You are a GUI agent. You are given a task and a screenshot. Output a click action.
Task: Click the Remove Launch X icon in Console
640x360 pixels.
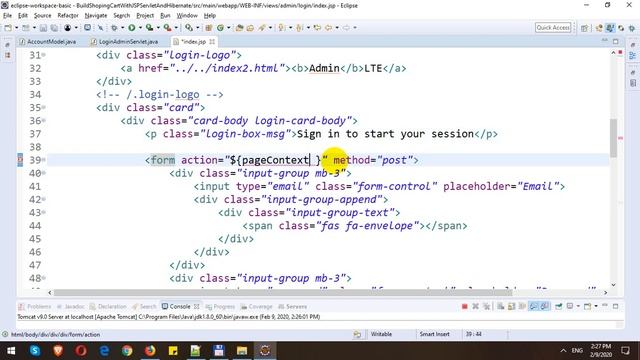click(x=475, y=306)
